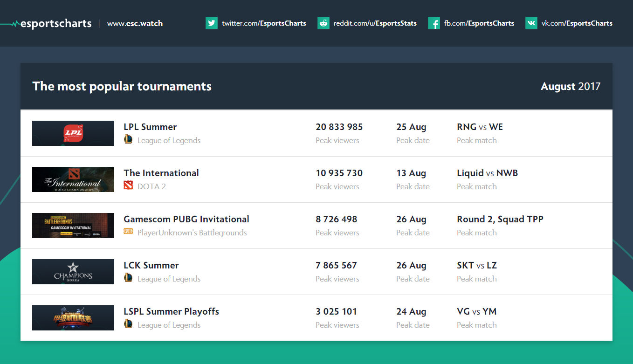
Task: Click the VK icon in header
Action: coord(531,23)
